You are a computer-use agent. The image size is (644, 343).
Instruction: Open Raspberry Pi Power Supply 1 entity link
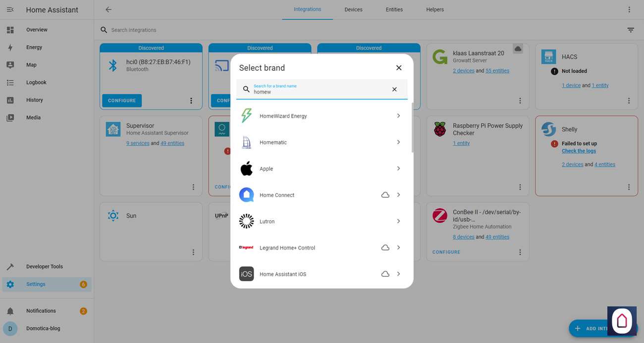click(x=461, y=143)
